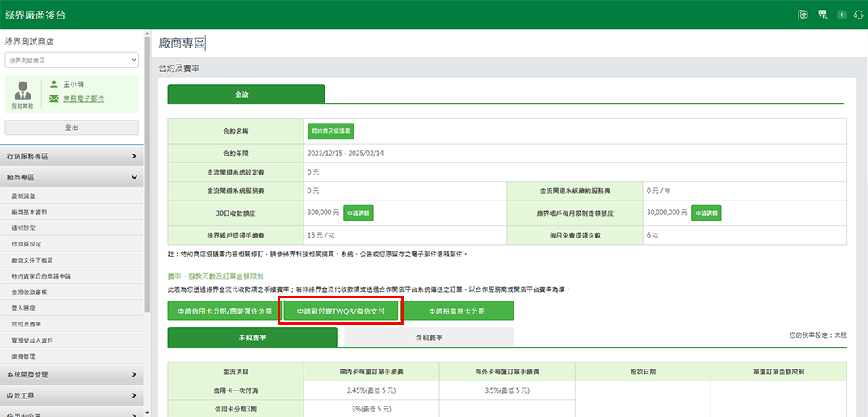Click the sidebar scrollbar down arrow
The width and height of the screenshot is (868, 417).
pyautogui.click(x=147, y=413)
